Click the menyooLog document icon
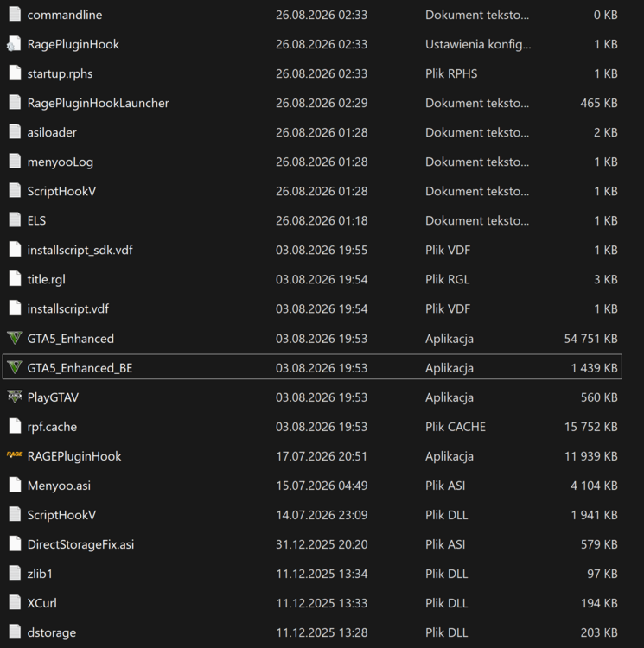 point(15,162)
